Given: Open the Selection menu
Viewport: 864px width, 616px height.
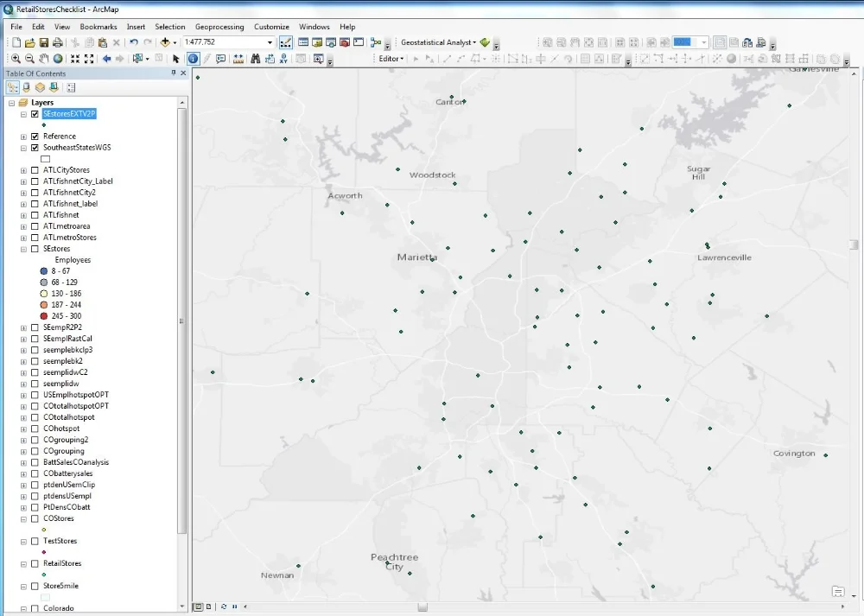Looking at the screenshot, I should click(x=169, y=27).
